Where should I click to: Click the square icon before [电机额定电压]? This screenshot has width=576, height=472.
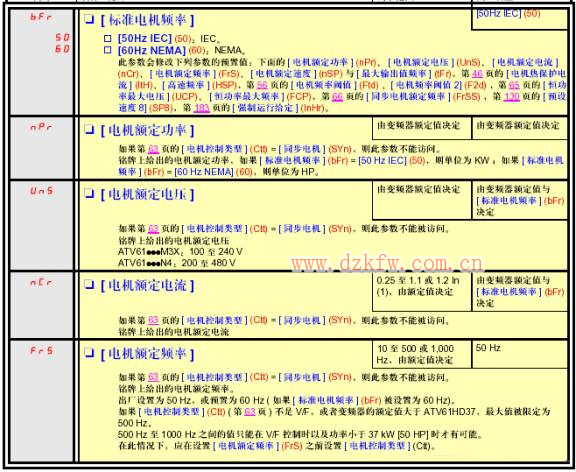(89, 193)
